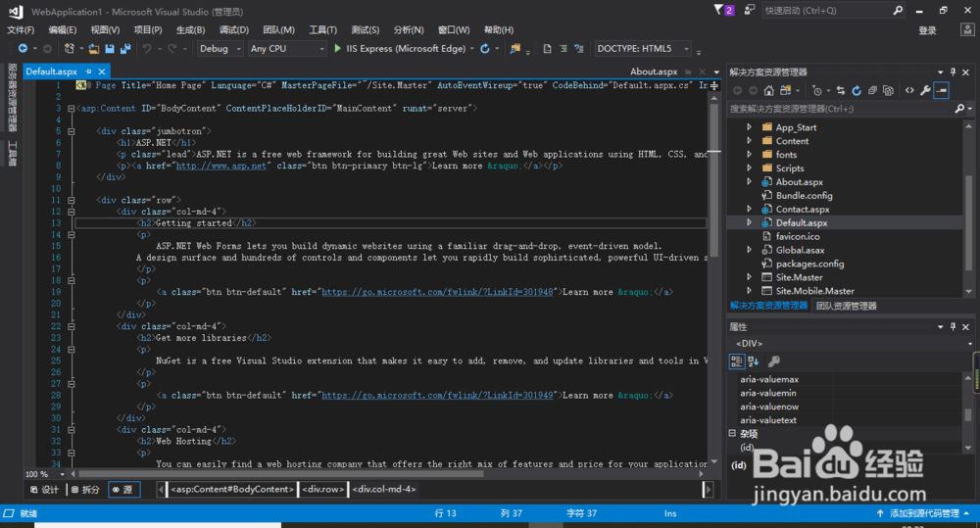
Task: Click Sync with Active Document icon
Action: 841,90
